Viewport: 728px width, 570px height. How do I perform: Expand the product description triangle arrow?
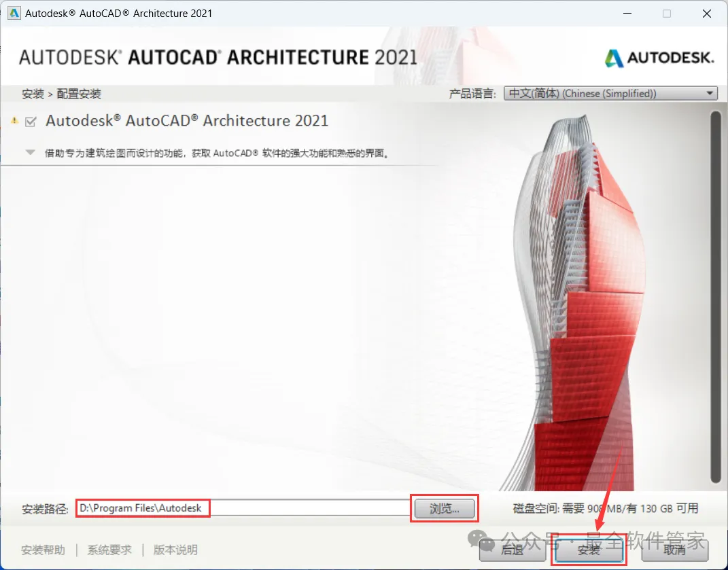point(30,152)
